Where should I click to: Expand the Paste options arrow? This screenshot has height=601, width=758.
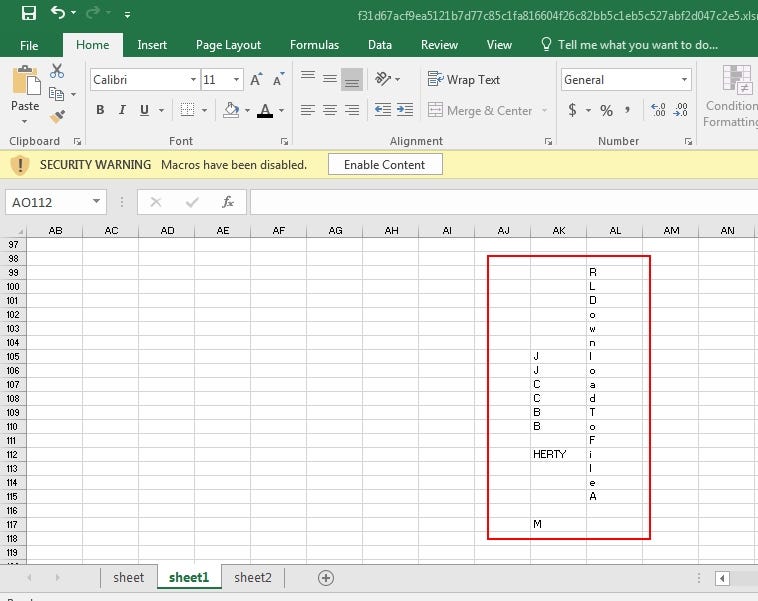[25, 121]
